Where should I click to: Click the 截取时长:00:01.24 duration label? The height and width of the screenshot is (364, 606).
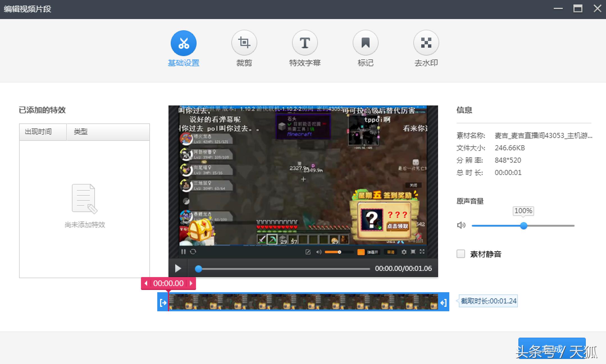(488, 301)
